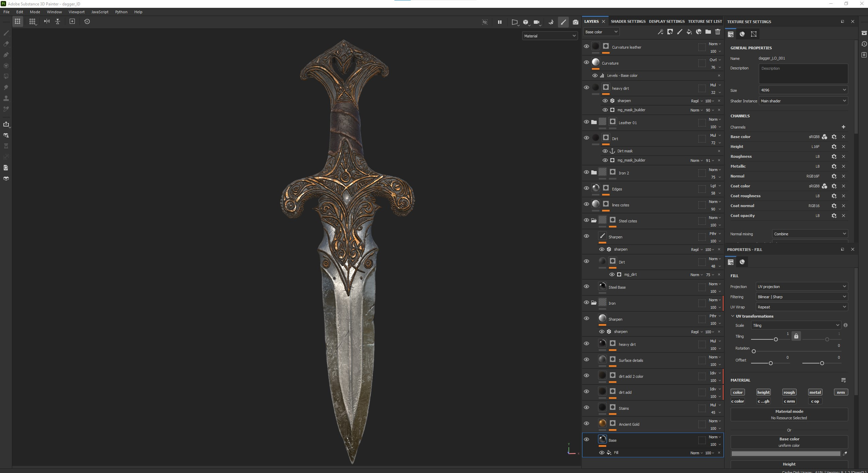The width and height of the screenshot is (868, 473).
Task: Open the Base color channel dropdown in Layers
Action: click(601, 32)
